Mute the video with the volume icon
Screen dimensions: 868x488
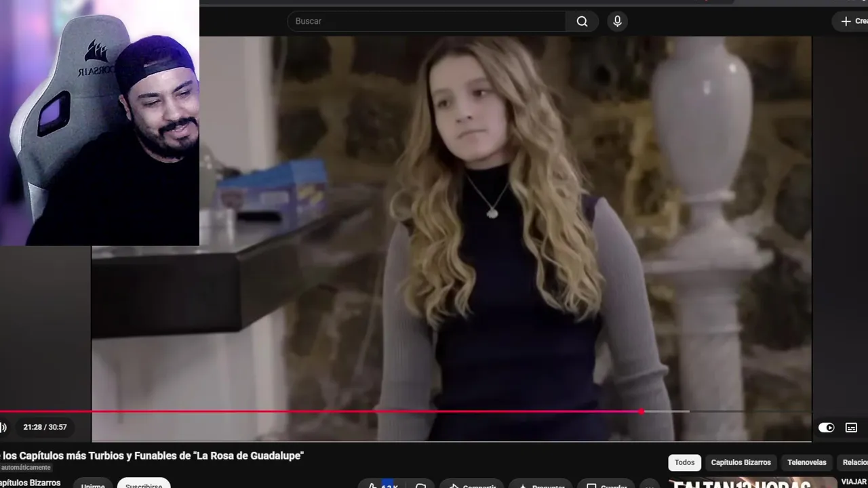pos(3,427)
